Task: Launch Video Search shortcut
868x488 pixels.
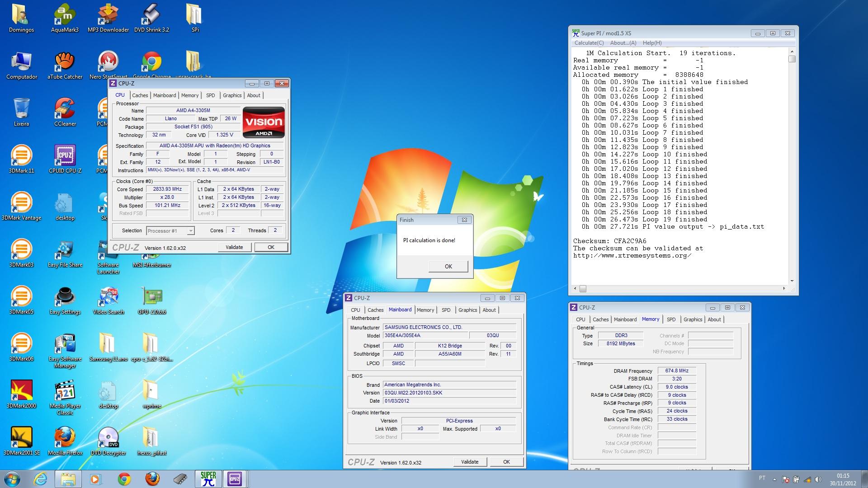Action: pyautogui.click(x=108, y=300)
